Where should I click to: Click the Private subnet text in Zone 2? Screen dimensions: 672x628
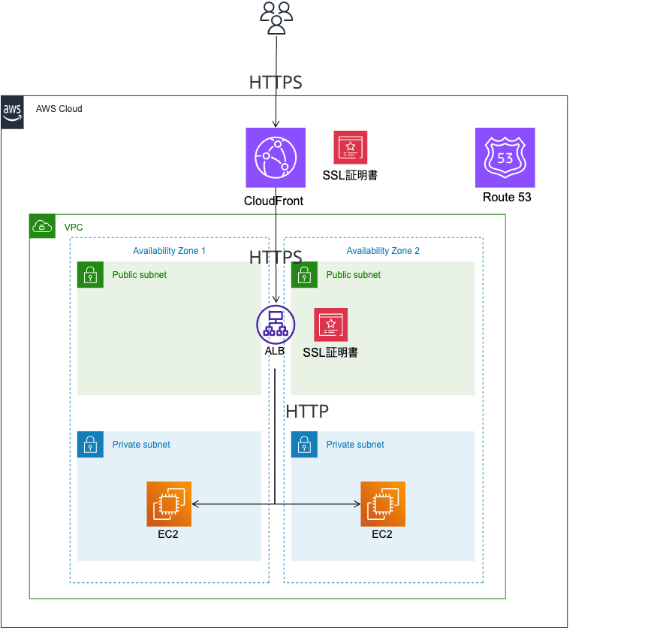[355, 445]
